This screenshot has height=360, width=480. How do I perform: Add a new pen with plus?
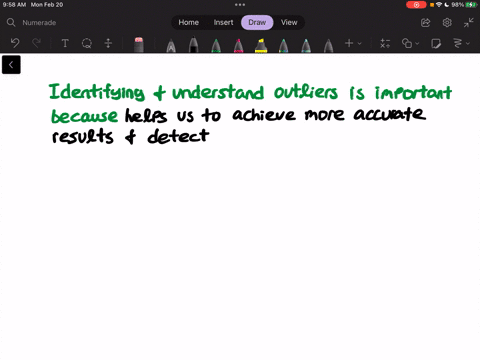tap(349, 43)
